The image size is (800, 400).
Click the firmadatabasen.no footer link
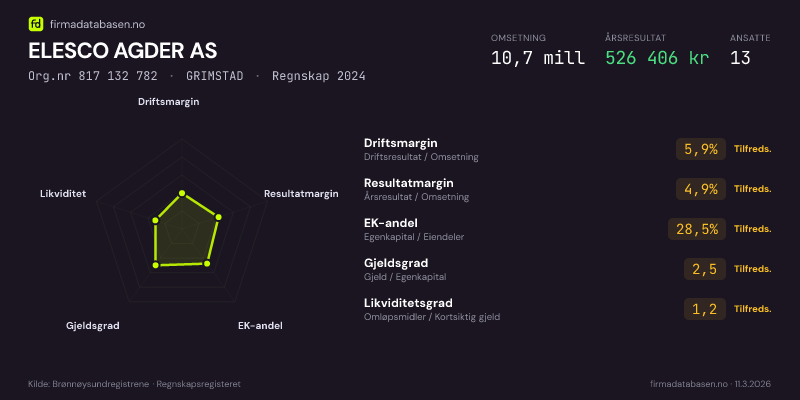[688, 384]
